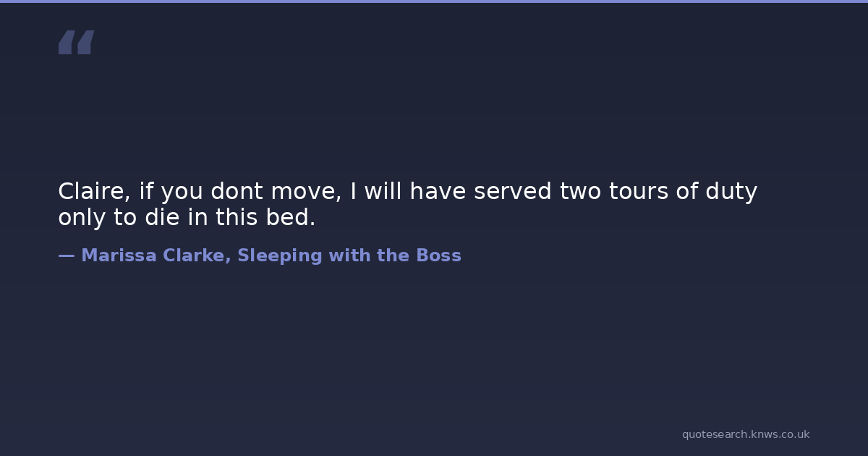868x456 pixels.
Task: Click the em dash before the author name
Action: tap(66, 256)
